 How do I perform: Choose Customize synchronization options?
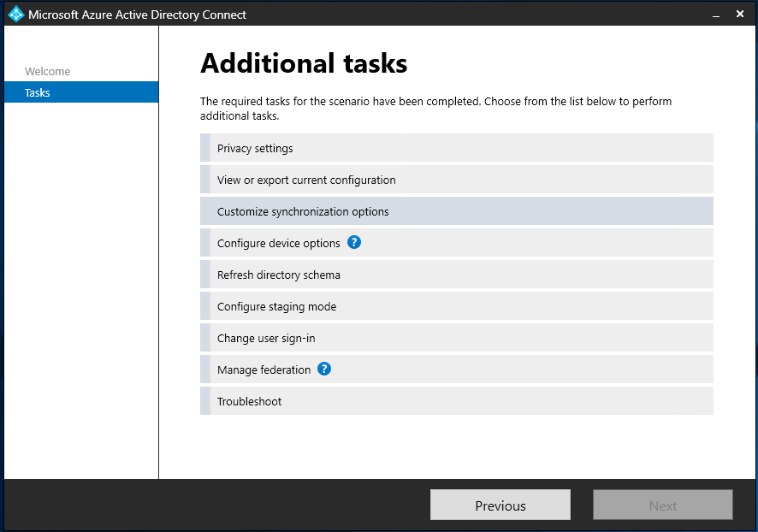303,212
